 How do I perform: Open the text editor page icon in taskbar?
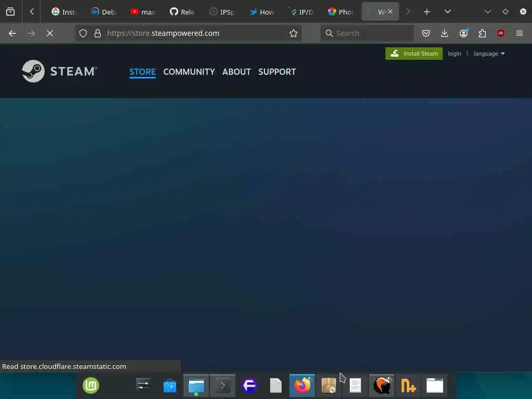pyautogui.click(x=355, y=386)
